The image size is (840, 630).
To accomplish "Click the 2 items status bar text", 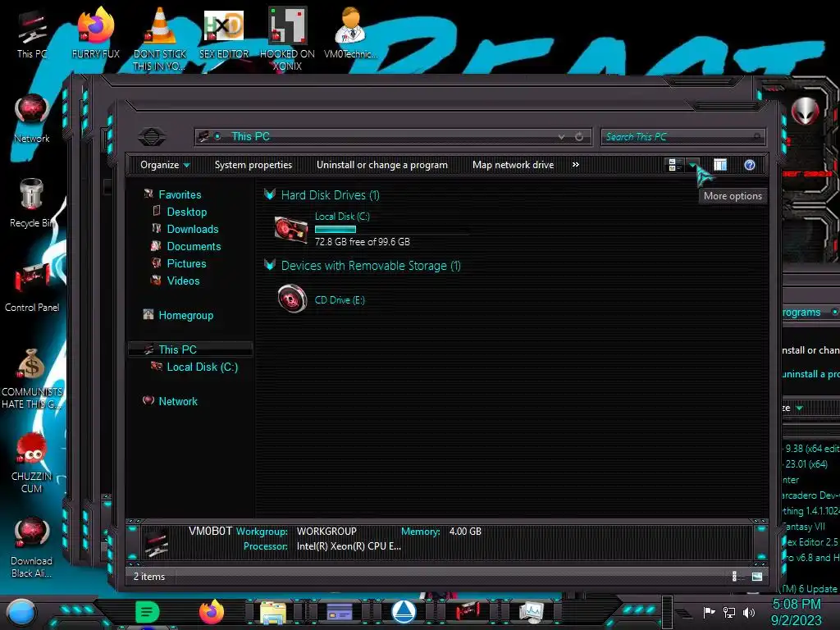I will click(x=149, y=577).
